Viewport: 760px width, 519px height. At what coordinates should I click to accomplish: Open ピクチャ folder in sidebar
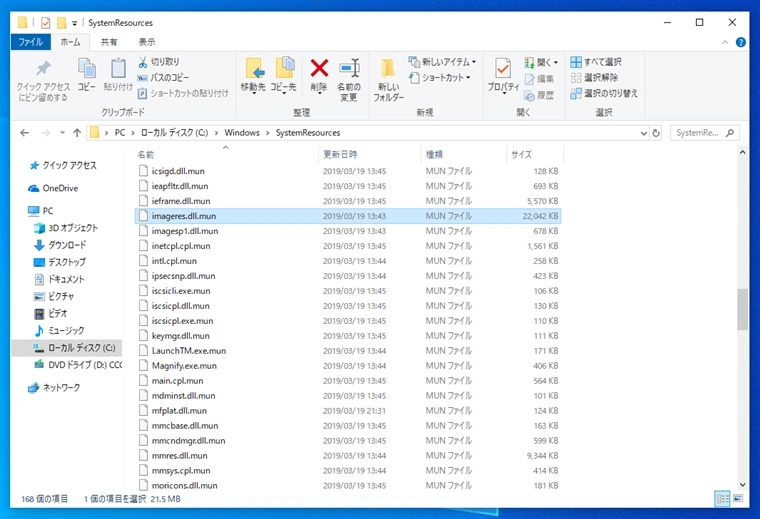coord(54,296)
